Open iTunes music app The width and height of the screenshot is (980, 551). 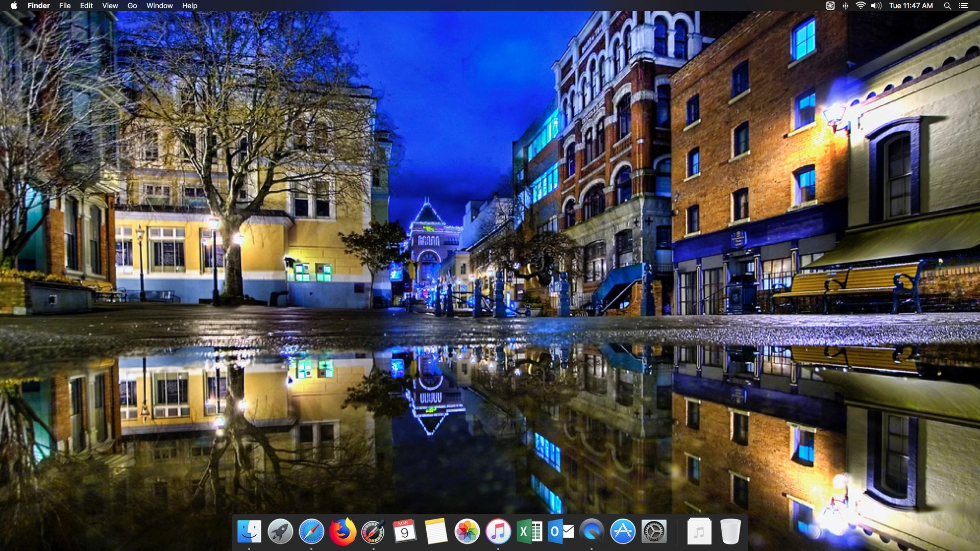pyautogui.click(x=498, y=532)
